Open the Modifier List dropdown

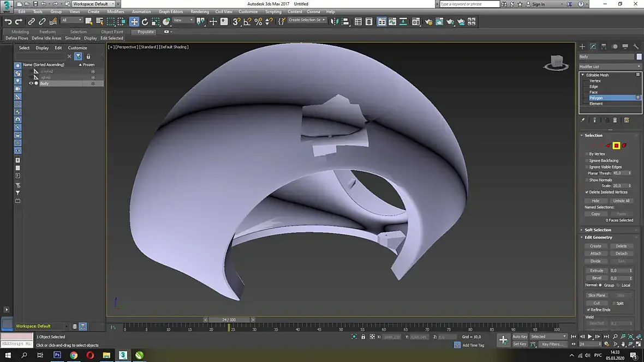(x=610, y=67)
